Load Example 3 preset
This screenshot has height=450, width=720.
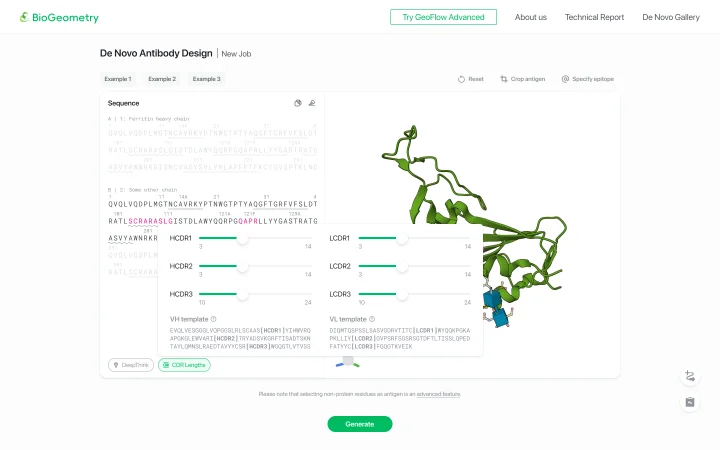pyautogui.click(x=206, y=79)
